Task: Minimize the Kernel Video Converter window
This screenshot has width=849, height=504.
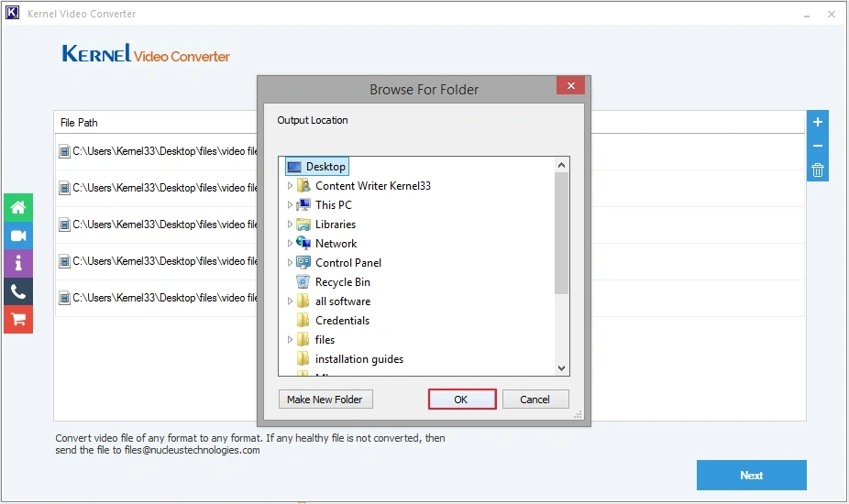Action: coord(806,15)
